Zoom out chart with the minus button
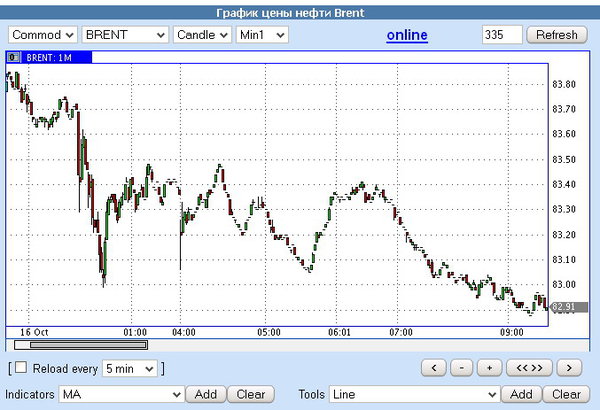This screenshot has width=600, height=410. [461, 367]
